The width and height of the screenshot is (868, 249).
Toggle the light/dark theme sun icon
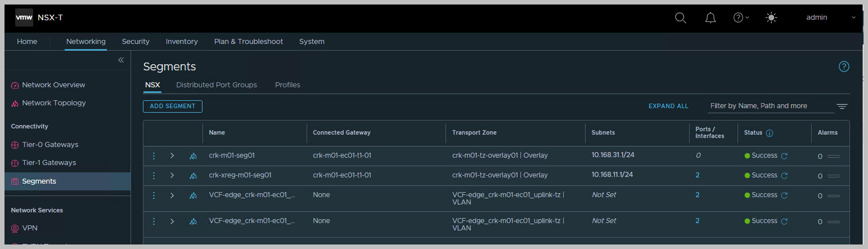click(771, 18)
